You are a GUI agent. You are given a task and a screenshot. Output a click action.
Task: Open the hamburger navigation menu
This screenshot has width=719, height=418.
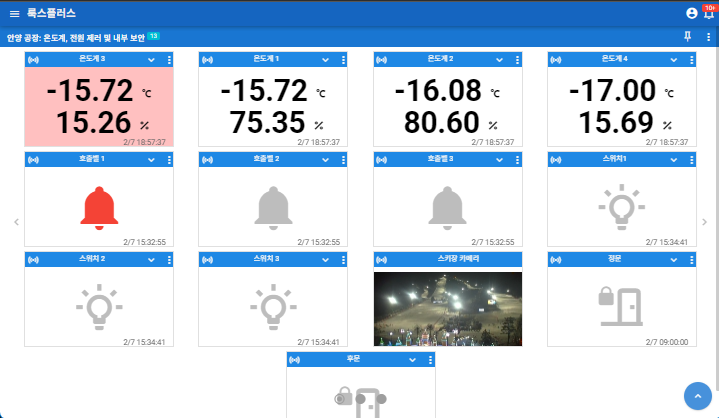coord(13,13)
